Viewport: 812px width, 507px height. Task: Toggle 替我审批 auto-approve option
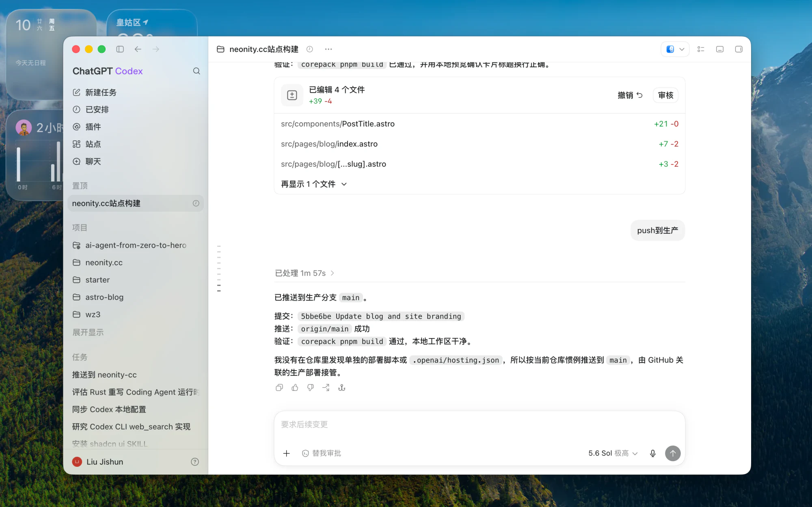pos(322,453)
